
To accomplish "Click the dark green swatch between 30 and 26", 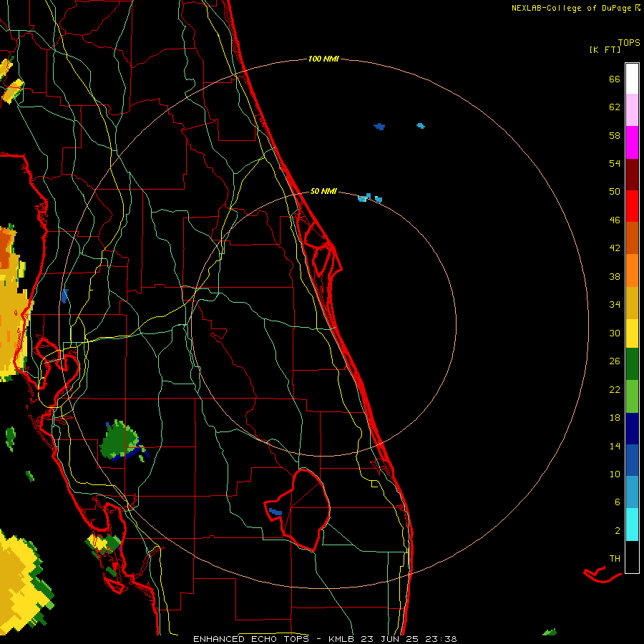I will pos(632,364).
